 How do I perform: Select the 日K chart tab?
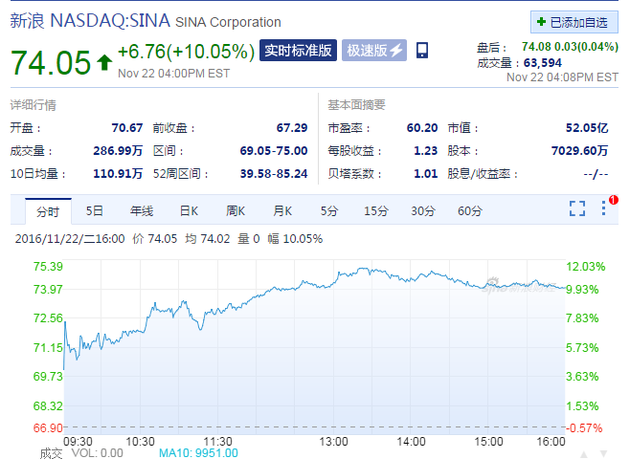pos(189,211)
